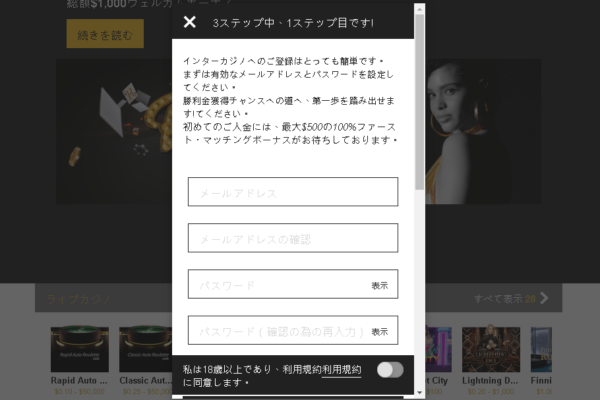Open the underlined 利用規約 terms link

[341, 370]
